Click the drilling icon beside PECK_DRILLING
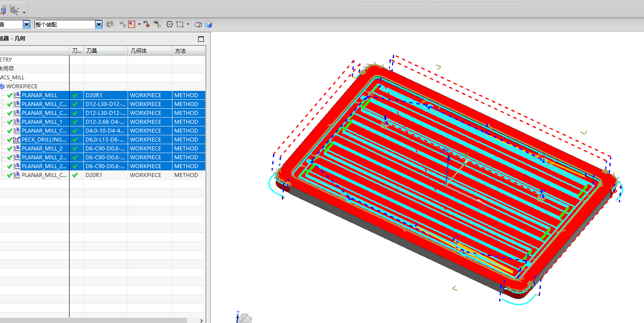Image resolution: width=644 pixels, height=323 pixels. tap(17, 140)
